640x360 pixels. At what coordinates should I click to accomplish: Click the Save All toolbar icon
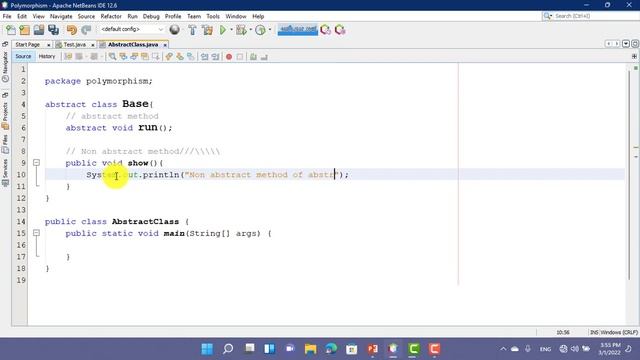point(53,30)
